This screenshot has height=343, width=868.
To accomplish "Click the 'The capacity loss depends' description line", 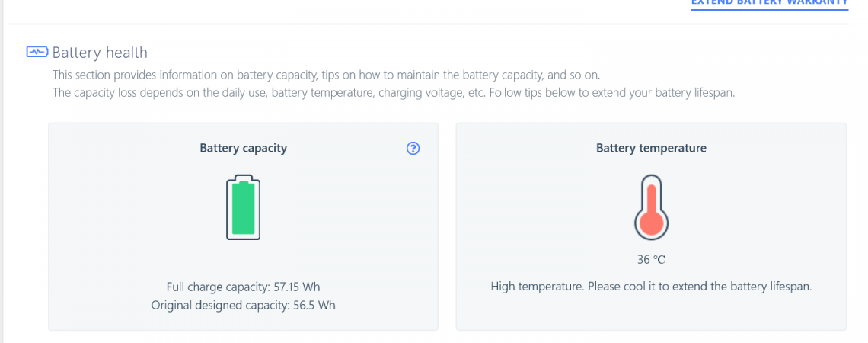I will 392,93.
